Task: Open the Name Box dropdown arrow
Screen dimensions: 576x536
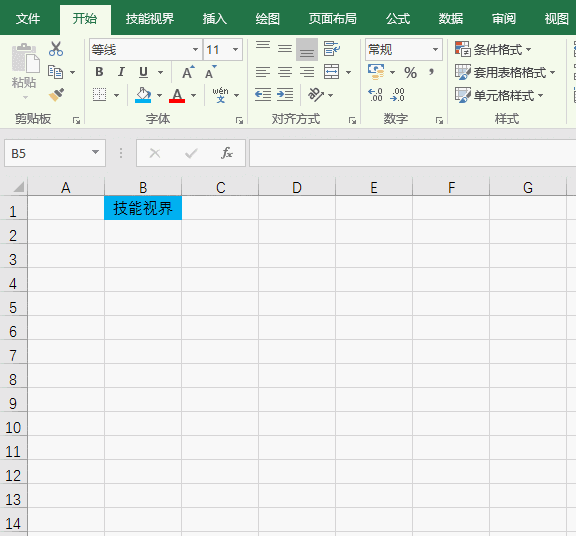Action: point(96,152)
